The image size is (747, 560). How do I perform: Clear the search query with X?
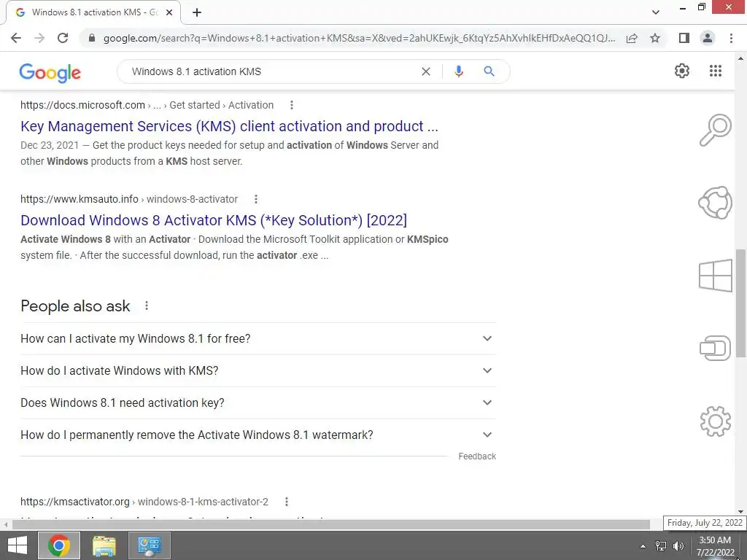click(426, 71)
